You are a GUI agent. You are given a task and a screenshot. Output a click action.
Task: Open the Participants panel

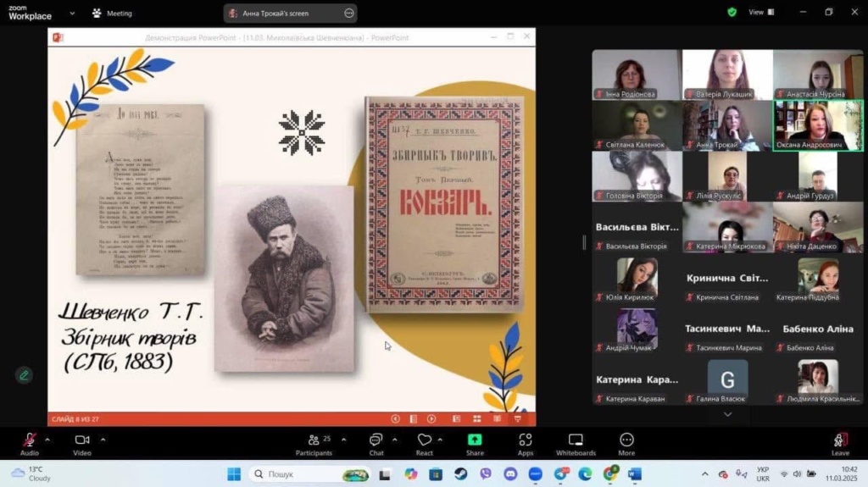(x=314, y=444)
